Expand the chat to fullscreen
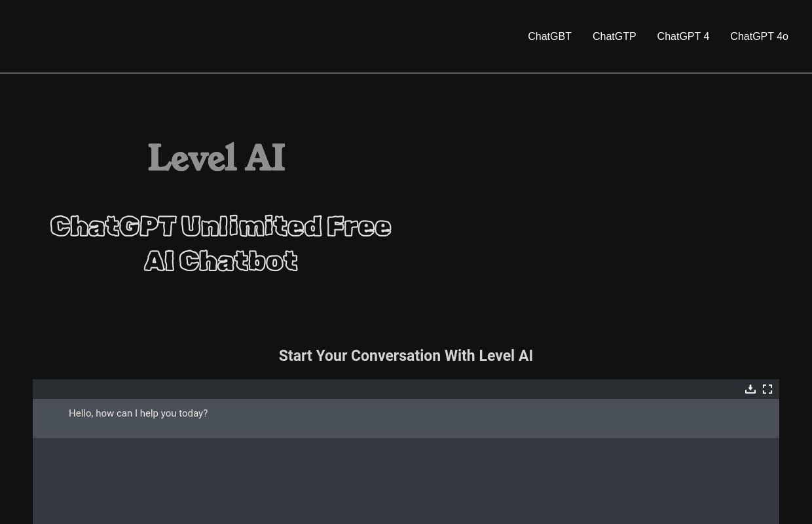The height and width of the screenshot is (524, 812). click(x=767, y=389)
